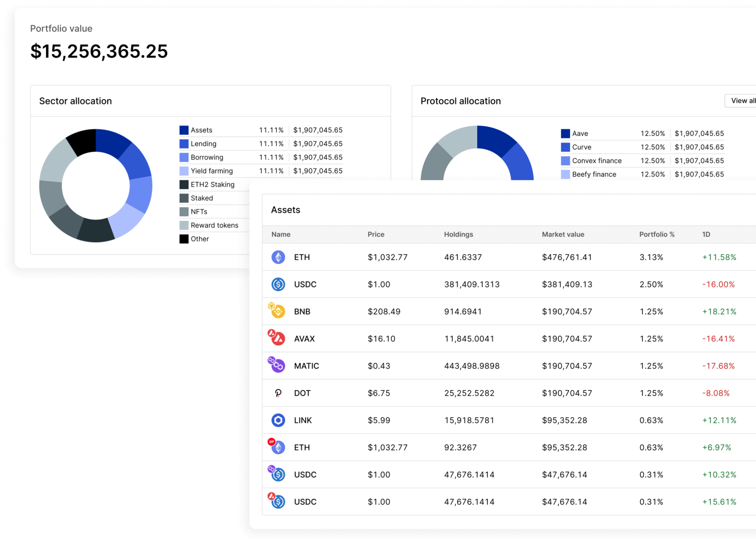Screen dimensions: 756x544
Task: Click the Assets table heading
Action: tap(285, 210)
